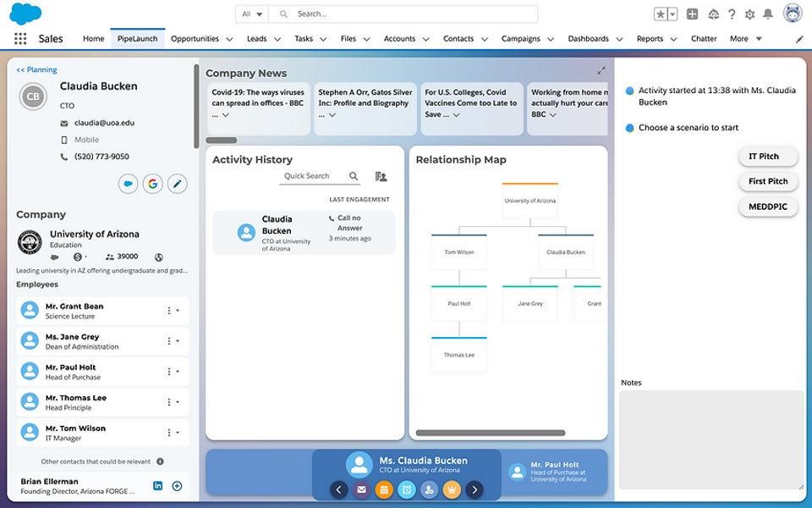Click the pencil edit icon under contact details
The image size is (812, 508).
tap(177, 184)
